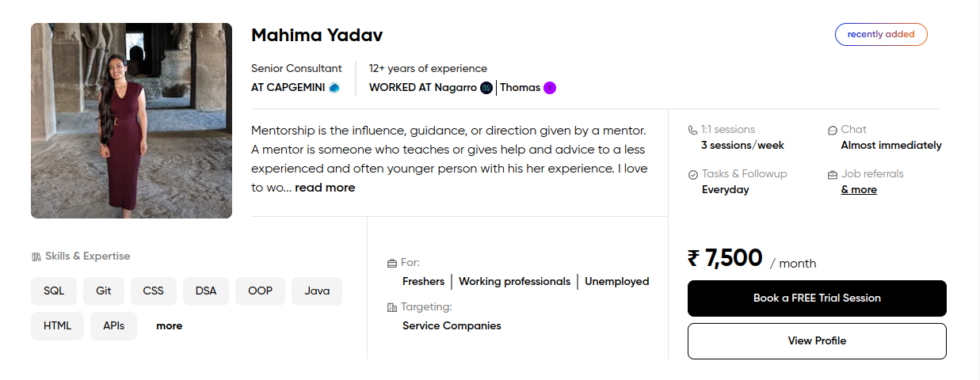Click the Mahima Yadav name heading
This screenshot has width=980, height=380.
pos(317,36)
